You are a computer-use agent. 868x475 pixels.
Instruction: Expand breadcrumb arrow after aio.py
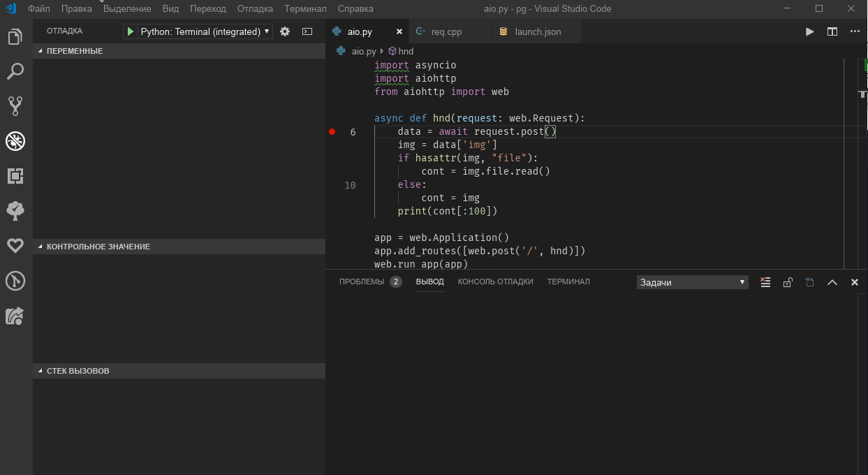click(382, 52)
